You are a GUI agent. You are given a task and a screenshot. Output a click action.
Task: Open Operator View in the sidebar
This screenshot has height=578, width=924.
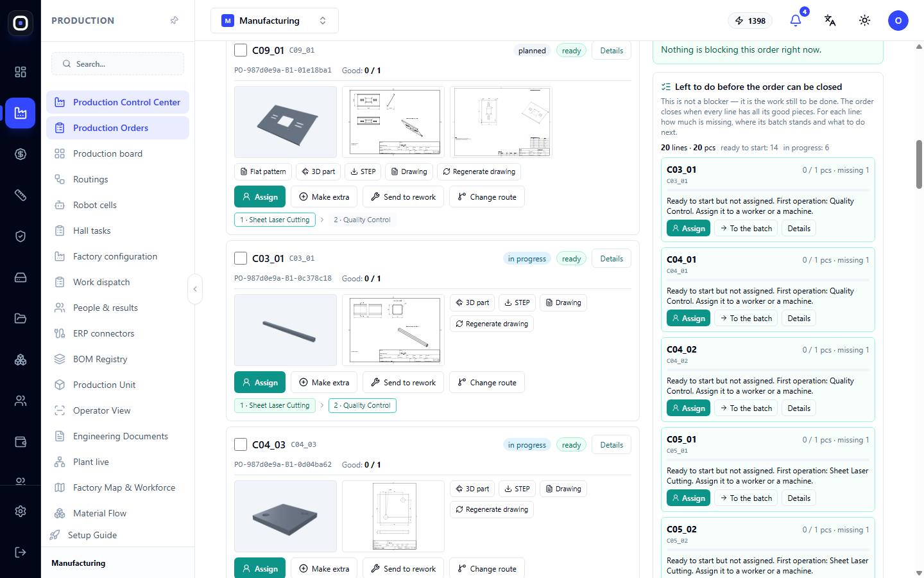coord(117,410)
